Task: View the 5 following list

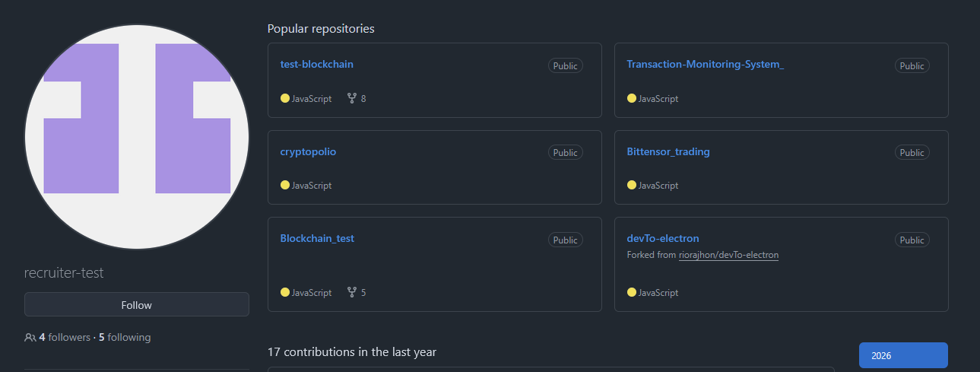Action: point(125,337)
